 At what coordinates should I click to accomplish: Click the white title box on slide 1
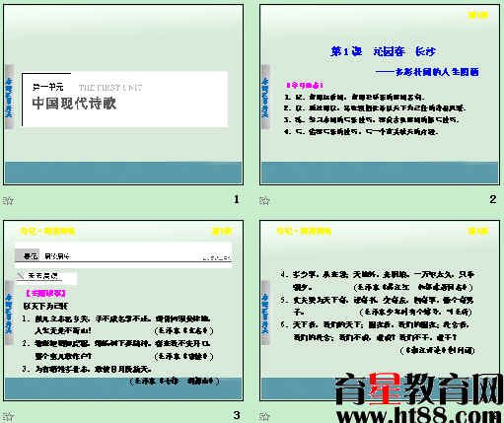pyautogui.click(x=125, y=100)
